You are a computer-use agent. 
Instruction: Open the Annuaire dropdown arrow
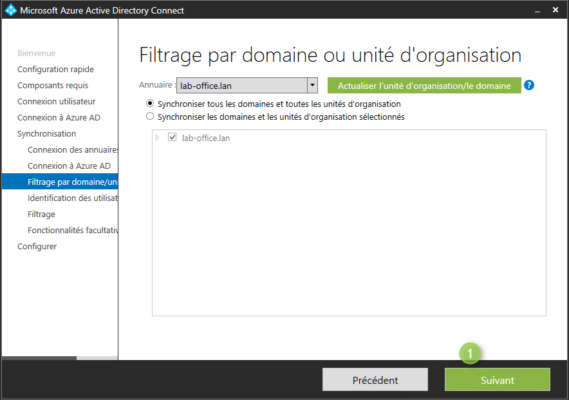coord(312,85)
